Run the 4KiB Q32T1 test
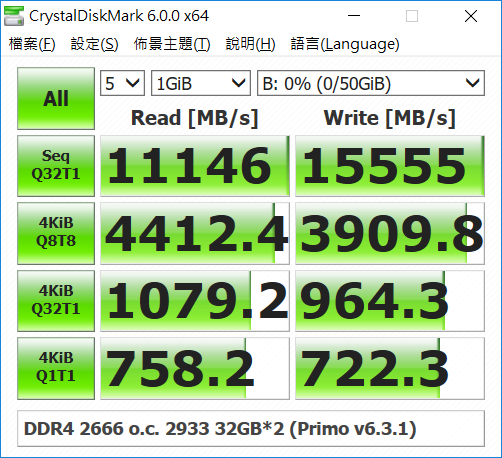 [56, 301]
